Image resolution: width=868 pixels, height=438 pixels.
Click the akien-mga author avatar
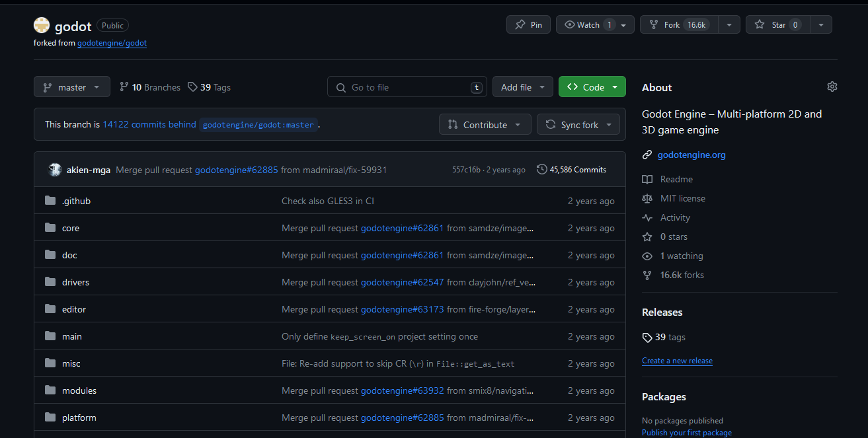point(55,170)
